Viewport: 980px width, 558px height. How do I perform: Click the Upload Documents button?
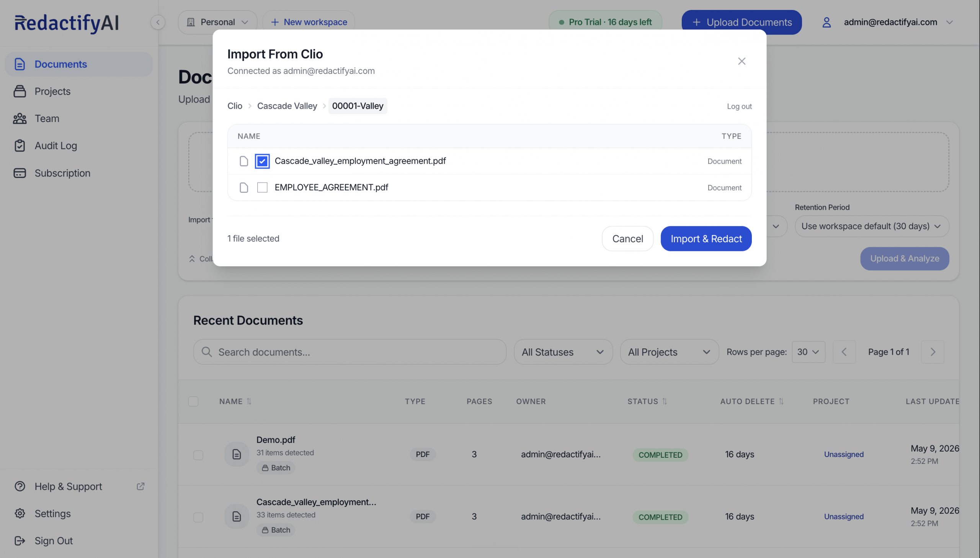742,22
